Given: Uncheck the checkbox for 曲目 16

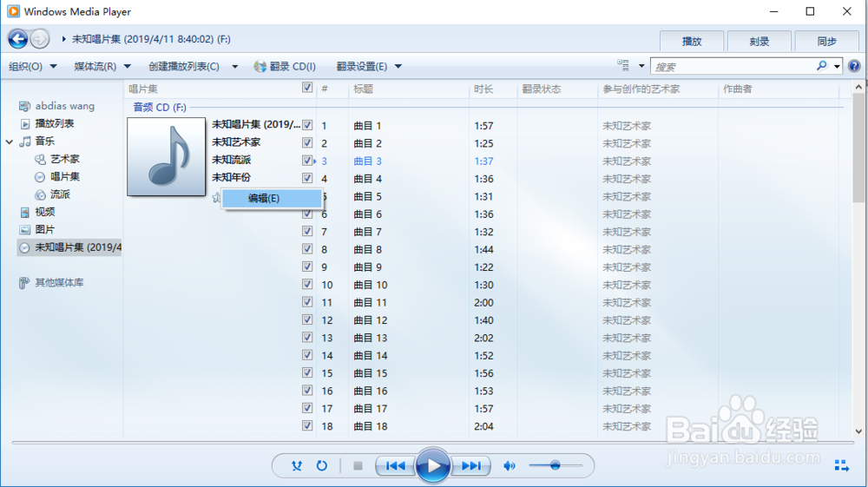Looking at the screenshot, I should click(307, 390).
